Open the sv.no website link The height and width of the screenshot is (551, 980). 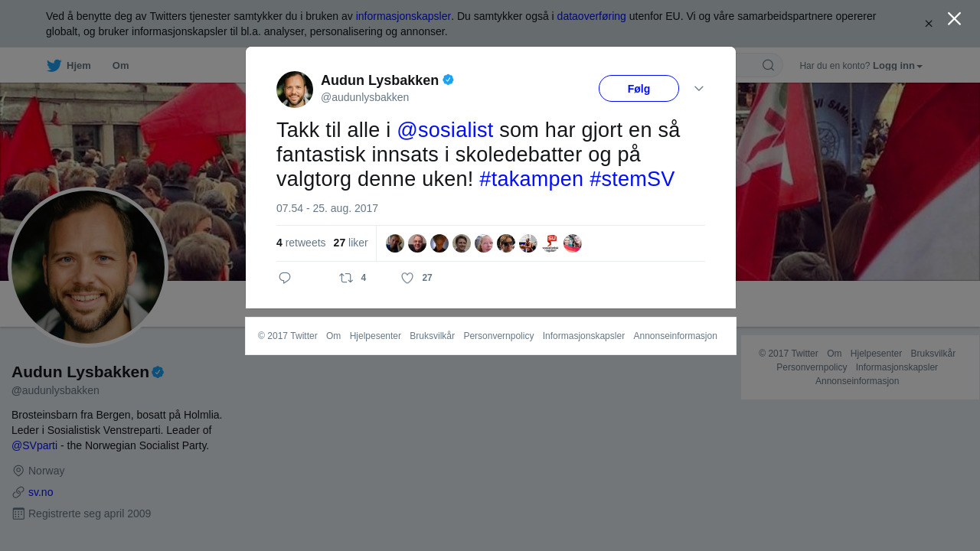pyautogui.click(x=41, y=492)
